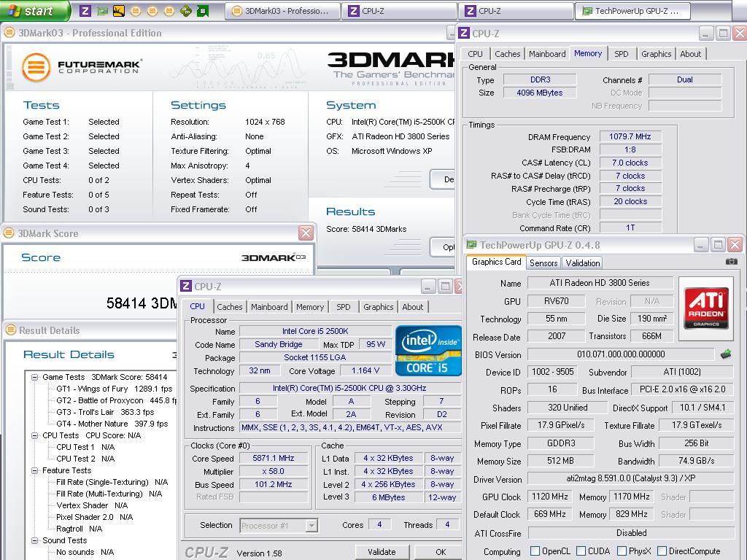Click the DRAM Frequency value field
The image size is (747, 560).
pos(630,136)
